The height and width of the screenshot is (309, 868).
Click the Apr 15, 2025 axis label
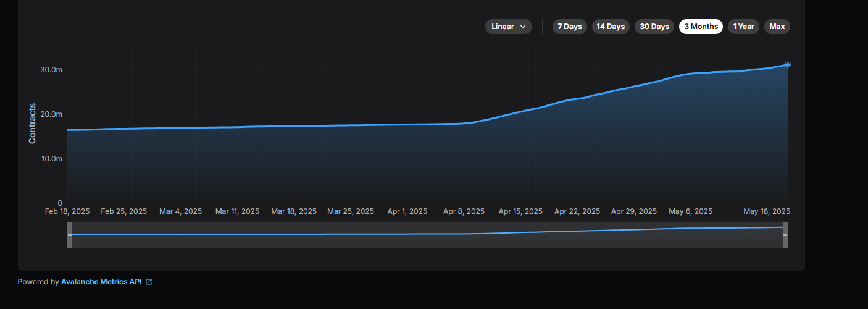520,211
